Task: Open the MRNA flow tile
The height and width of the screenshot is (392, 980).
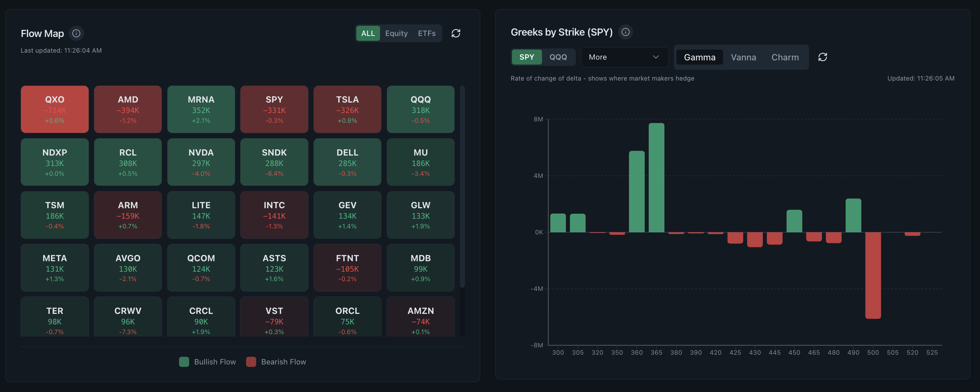Action: click(201, 110)
